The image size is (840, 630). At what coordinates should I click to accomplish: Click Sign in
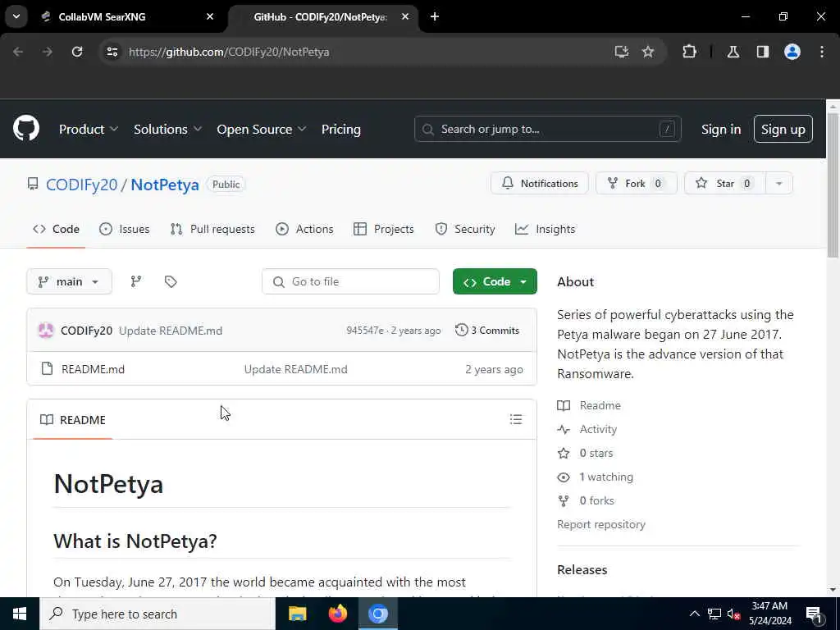click(x=721, y=129)
